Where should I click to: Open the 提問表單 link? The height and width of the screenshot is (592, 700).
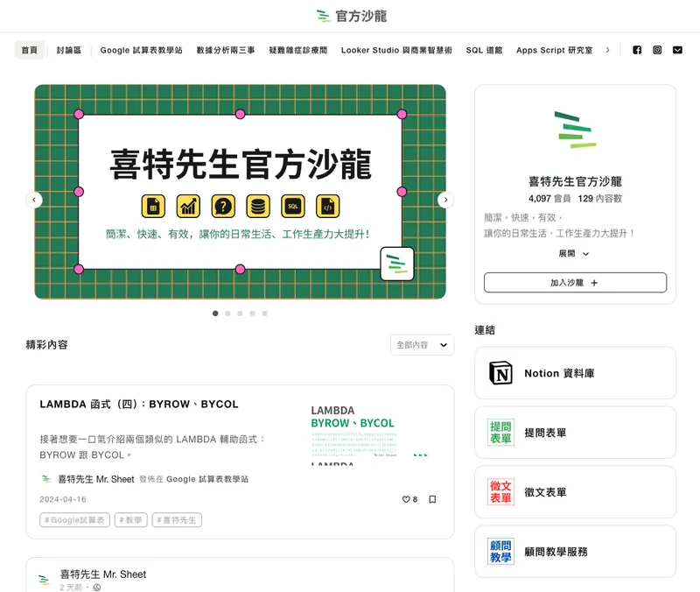(x=575, y=433)
